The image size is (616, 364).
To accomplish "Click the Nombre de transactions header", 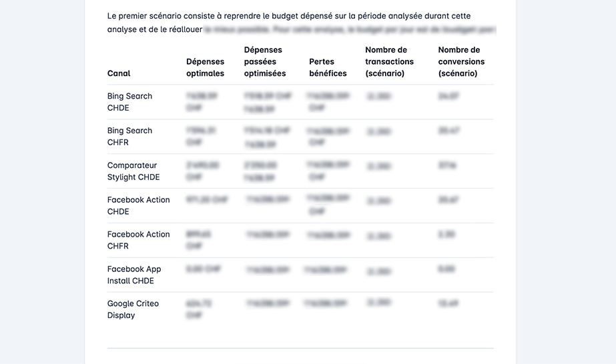I will (389, 61).
